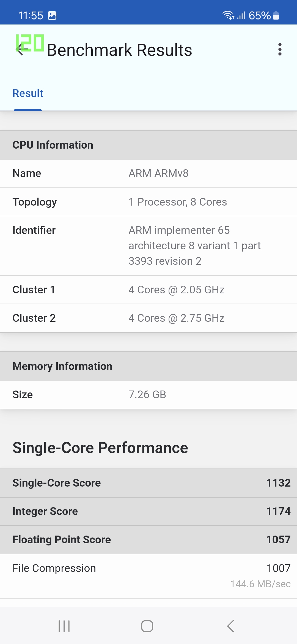Tap the back arrow in the header

(20, 50)
